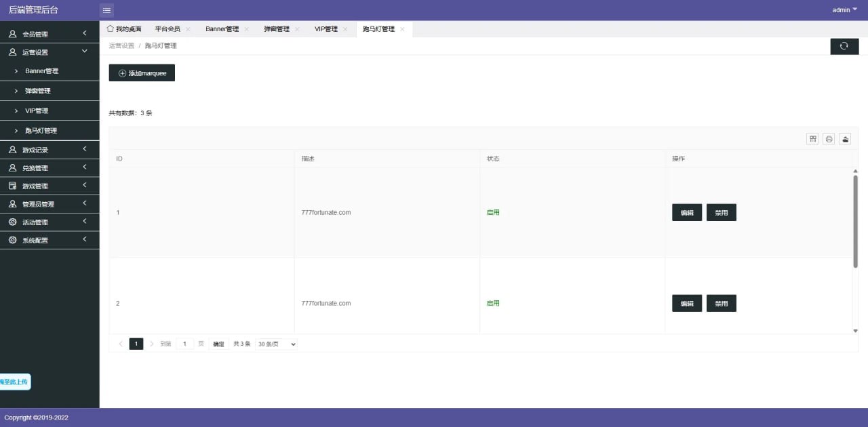Click the home icon on 我的桌面 tab
Image resolution: width=868 pixels, height=427 pixels.
pyautogui.click(x=111, y=28)
